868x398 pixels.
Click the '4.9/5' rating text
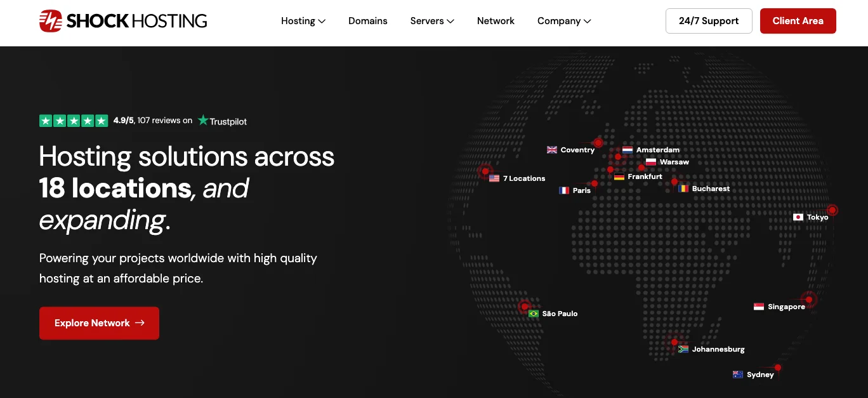[x=123, y=121]
